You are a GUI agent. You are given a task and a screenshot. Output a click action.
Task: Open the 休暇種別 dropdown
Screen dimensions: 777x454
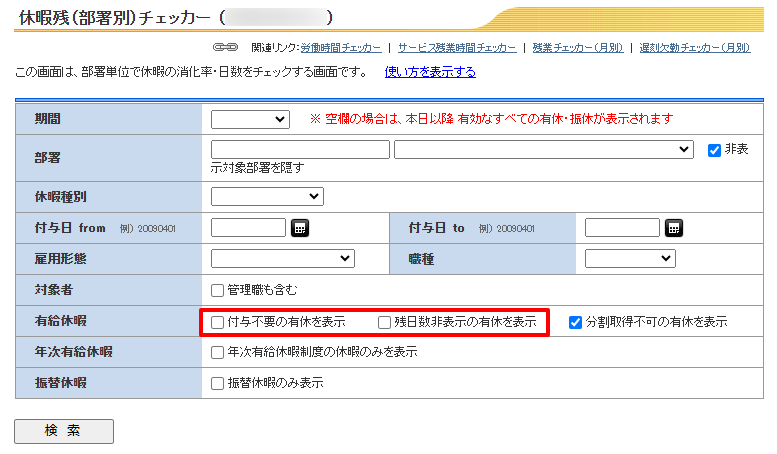coord(267,196)
